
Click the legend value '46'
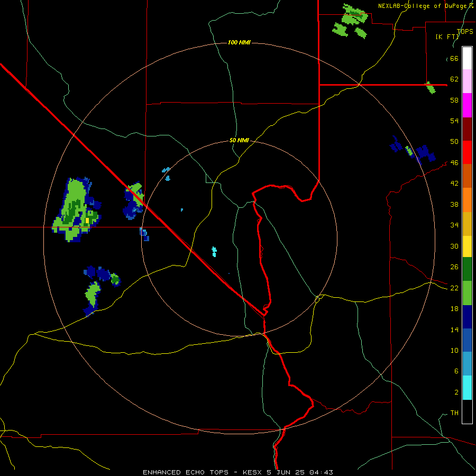coord(454,163)
